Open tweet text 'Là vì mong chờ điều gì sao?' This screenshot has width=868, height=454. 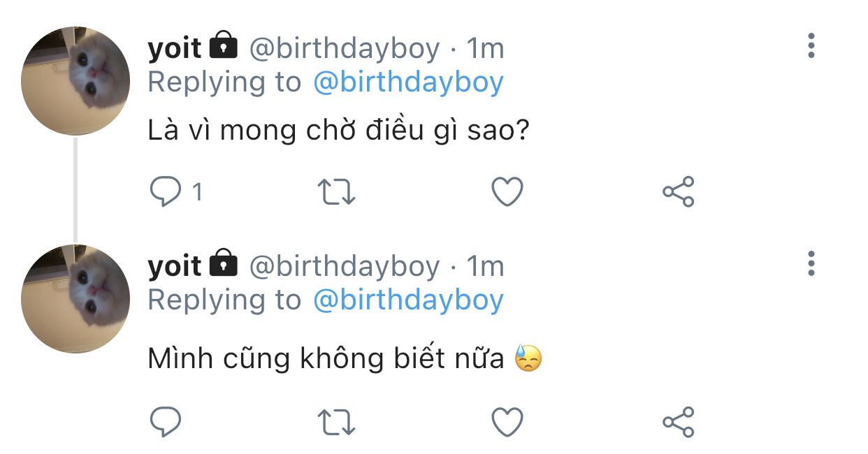(338, 131)
